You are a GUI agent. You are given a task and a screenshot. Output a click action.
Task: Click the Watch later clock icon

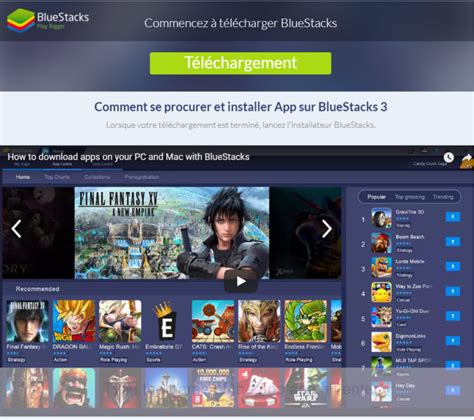[449, 157]
